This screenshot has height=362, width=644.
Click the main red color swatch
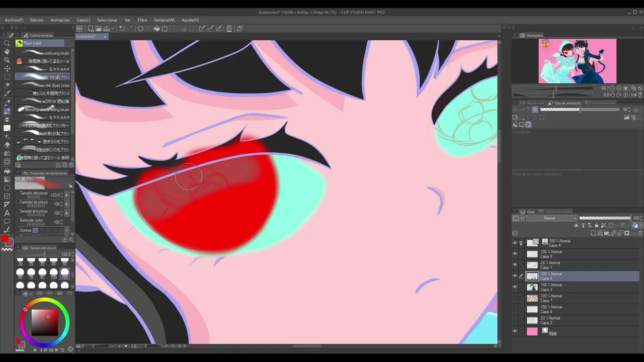click(5, 238)
